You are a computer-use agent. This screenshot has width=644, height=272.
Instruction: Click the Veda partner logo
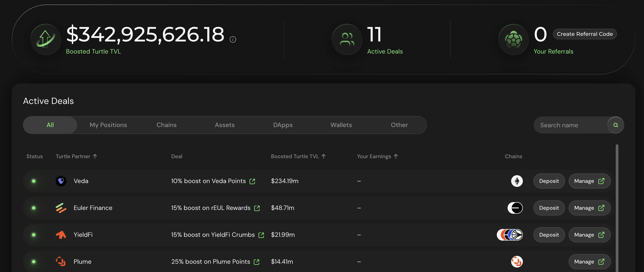click(x=61, y=181)
